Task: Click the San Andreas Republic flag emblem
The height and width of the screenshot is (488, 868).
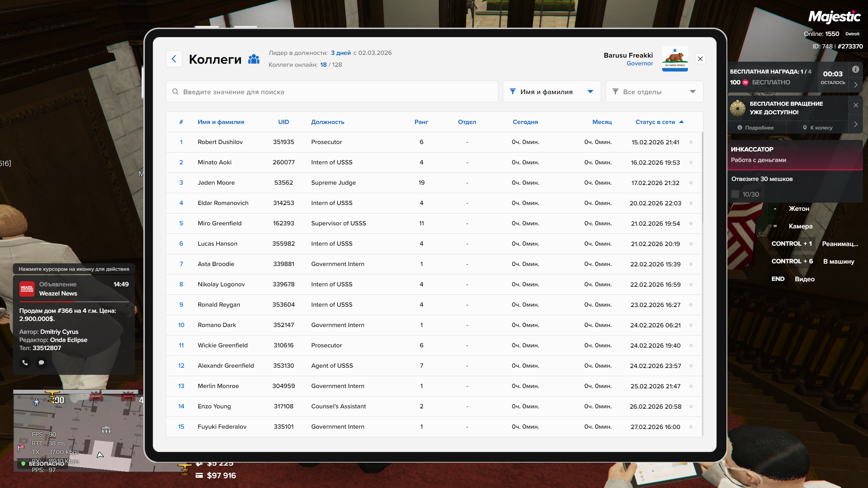Action: pyautogui.click(x=675, y=58)
